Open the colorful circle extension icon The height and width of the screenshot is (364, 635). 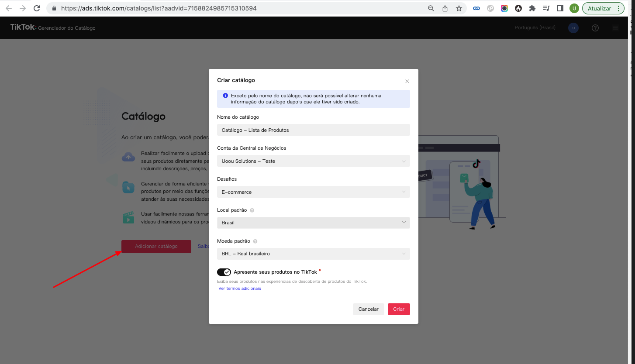tap(504, 8)
